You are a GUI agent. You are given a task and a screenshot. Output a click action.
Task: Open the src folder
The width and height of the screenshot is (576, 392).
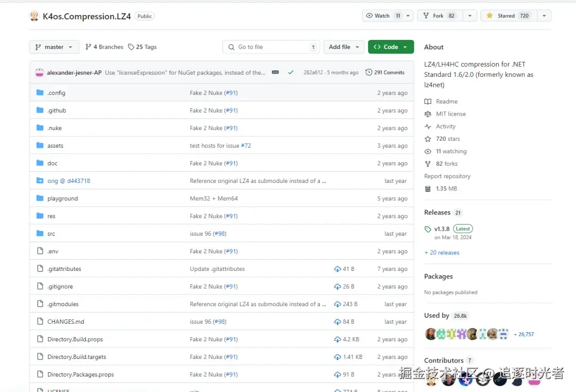(51, 234)
